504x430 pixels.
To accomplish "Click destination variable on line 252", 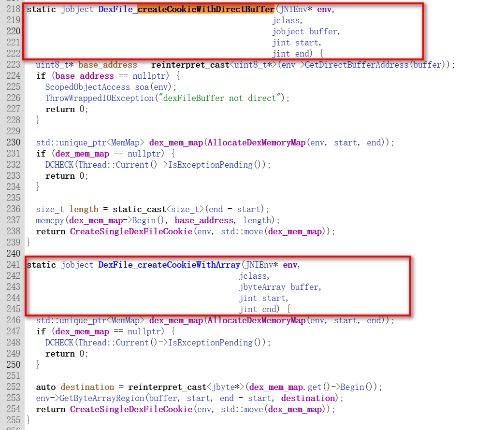I will [x=87, y=387].
